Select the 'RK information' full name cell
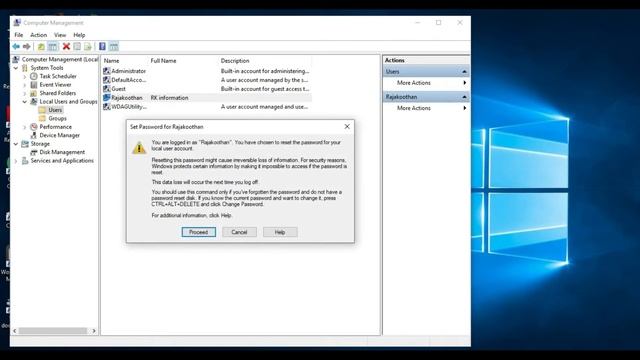The height and width of the screenshot is (360, 640). tap(169, 98)
